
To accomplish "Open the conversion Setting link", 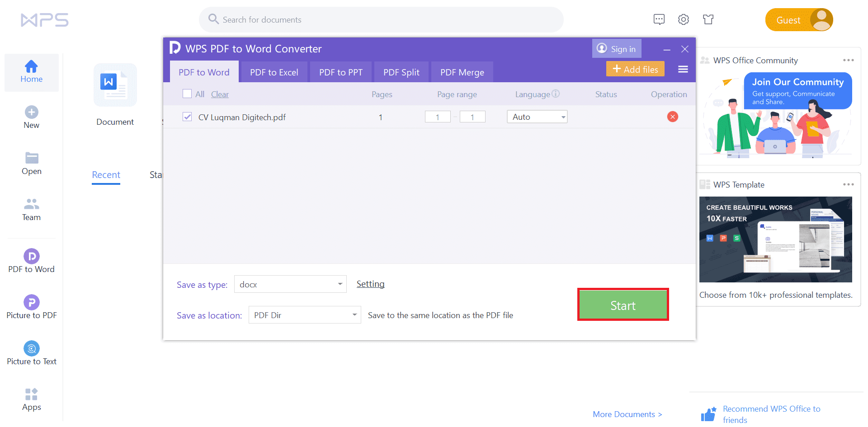I will point(370,284).
